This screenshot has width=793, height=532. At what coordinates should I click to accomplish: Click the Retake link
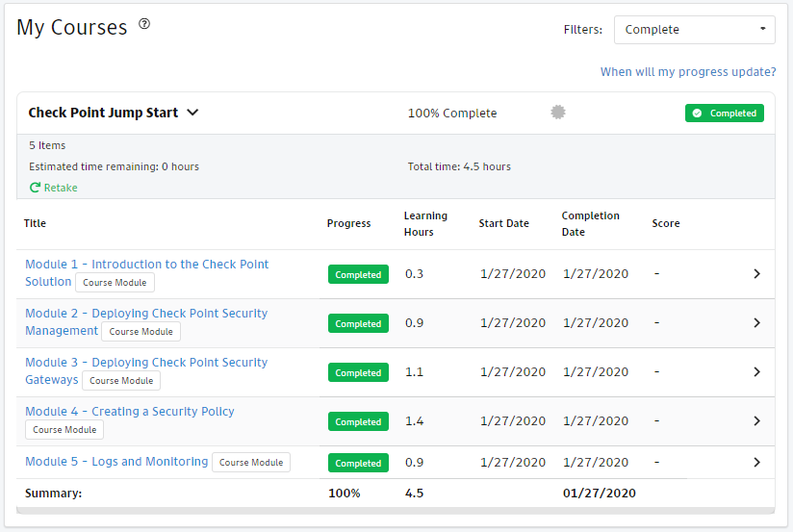coord(61,188)
